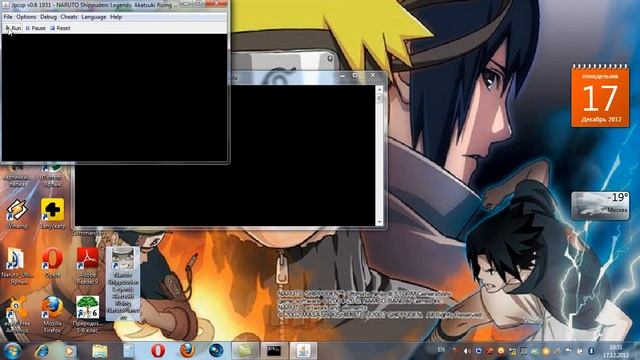Launch Internet Explorer from the taskbar

[x=41, y=351]
